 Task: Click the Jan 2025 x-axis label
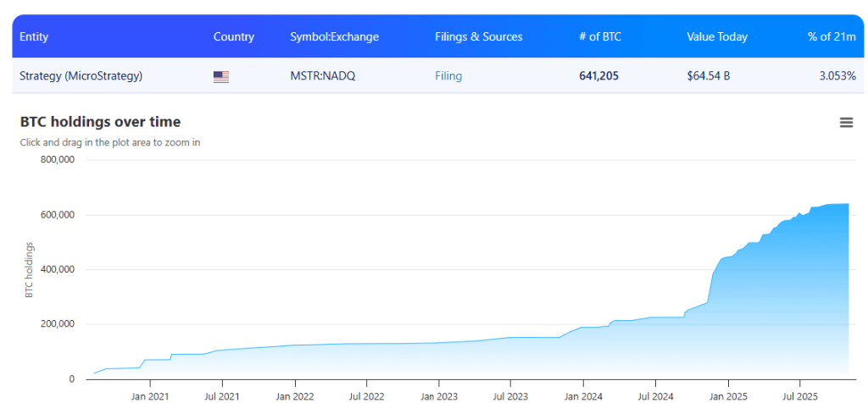[727, 395]
